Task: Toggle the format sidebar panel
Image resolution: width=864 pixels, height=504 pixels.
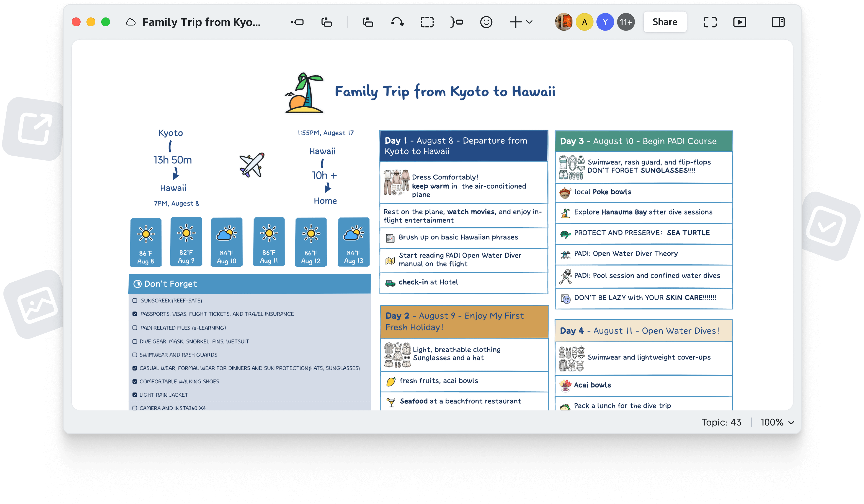Action: [778, 22]
